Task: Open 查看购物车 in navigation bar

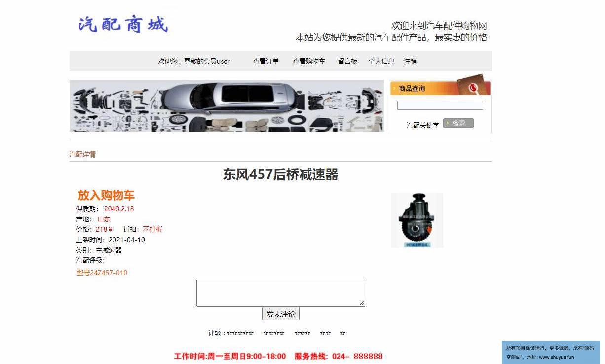Action: click(x=309, y=61)
